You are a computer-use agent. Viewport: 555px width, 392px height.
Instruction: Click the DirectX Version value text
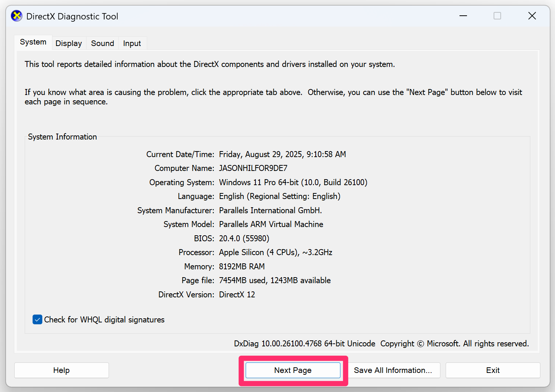pyautogui.click(x=237, y=294)
